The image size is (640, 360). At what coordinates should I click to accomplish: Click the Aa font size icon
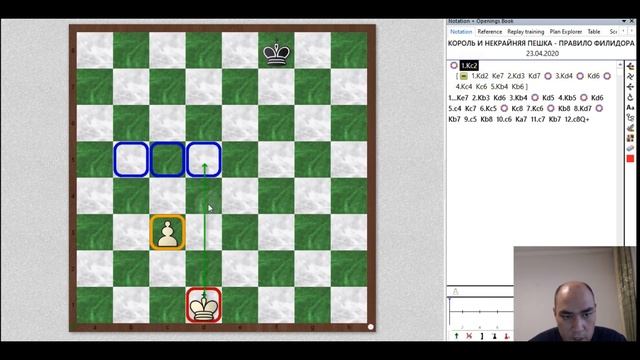tap(630, 107)
